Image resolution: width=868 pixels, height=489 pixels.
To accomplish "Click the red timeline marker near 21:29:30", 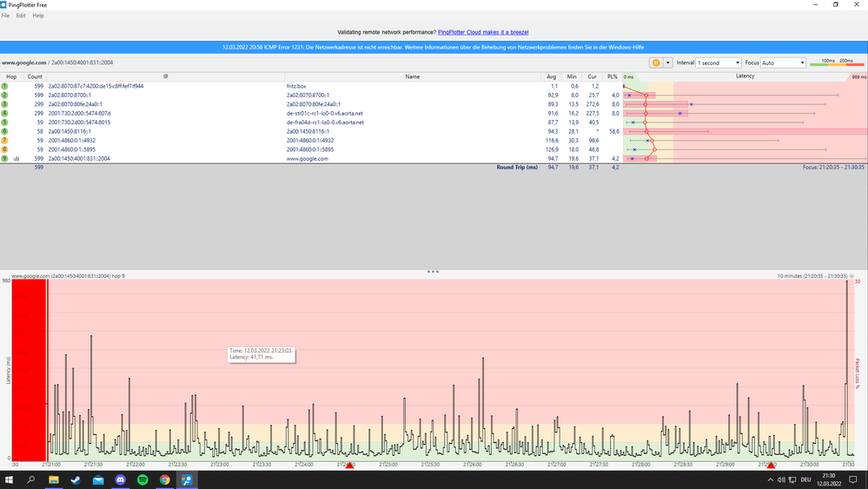I will [x=771, y=466].
